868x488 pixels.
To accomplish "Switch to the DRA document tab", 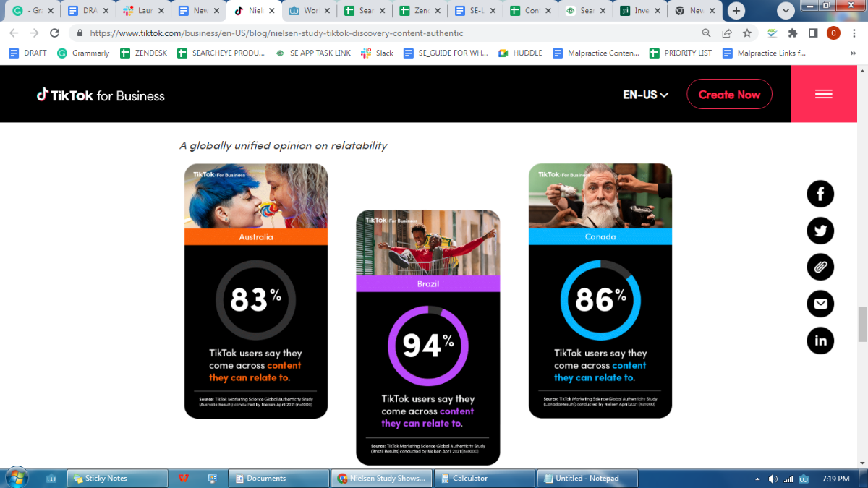I will [x=89, y=11].
